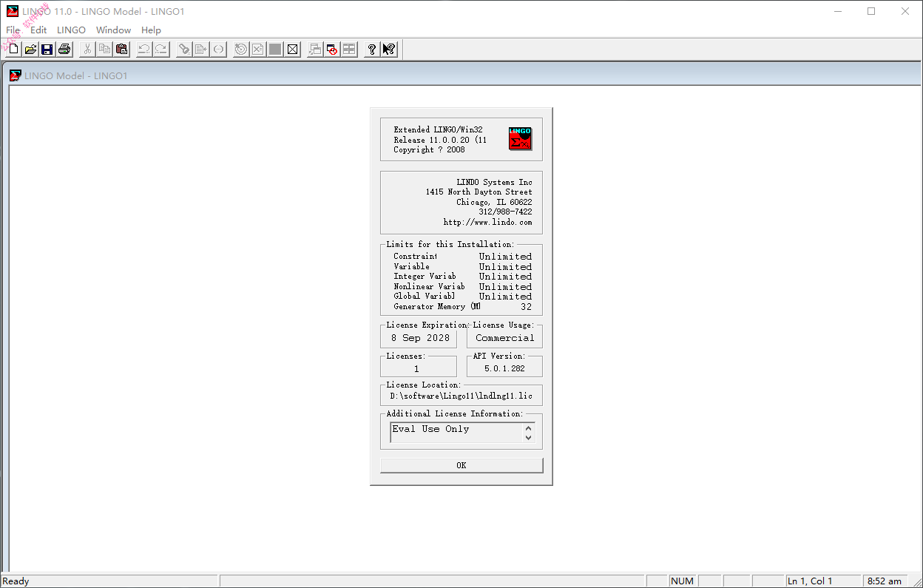Click the http://www.lindo.com address text
The image size is (923, 588).
point(487,223)
